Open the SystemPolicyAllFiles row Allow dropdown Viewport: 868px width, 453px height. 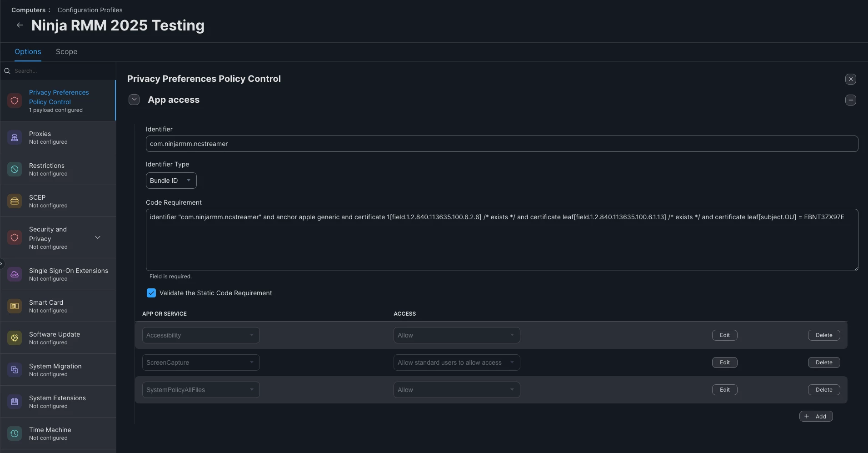click(x=457, y=390)
